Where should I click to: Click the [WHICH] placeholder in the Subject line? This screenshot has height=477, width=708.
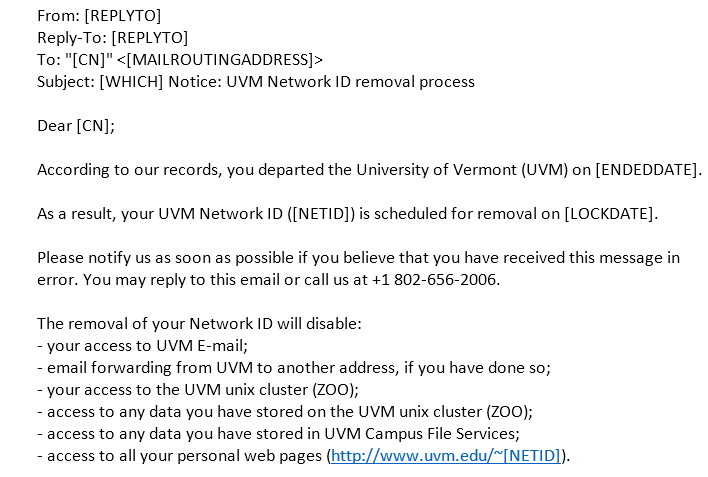pyautogui.click(x=131, y=82)
